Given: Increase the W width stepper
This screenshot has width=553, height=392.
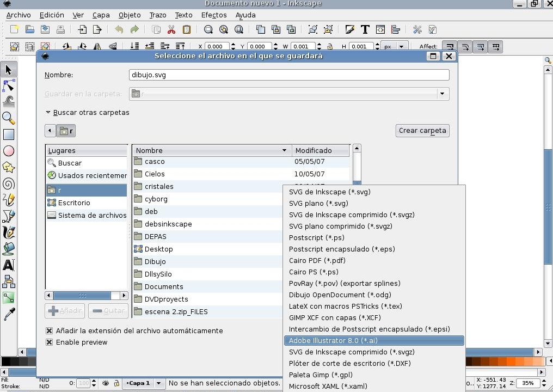Looking at the screenshot, I should (x=319, y=44).
